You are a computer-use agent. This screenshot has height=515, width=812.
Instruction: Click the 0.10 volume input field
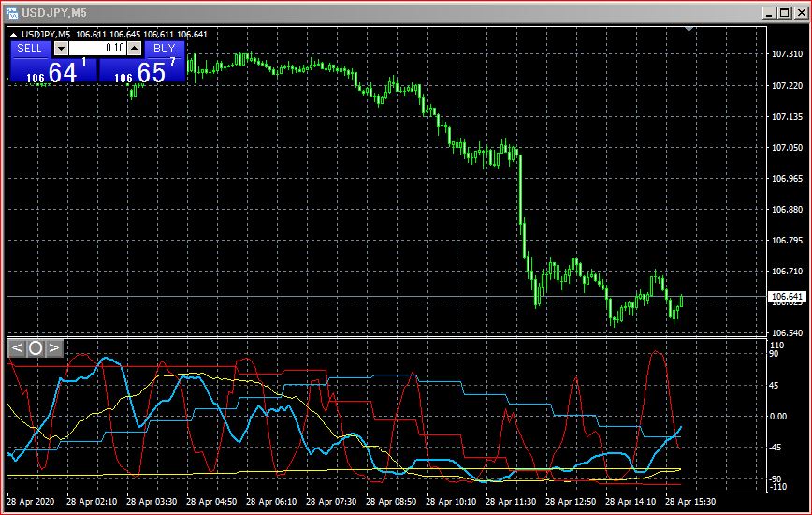(x=98, y=48)
